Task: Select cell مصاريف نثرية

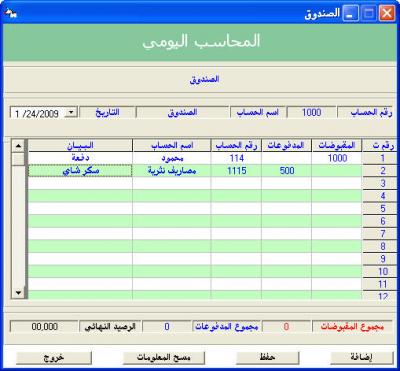Action: [172, 171]
